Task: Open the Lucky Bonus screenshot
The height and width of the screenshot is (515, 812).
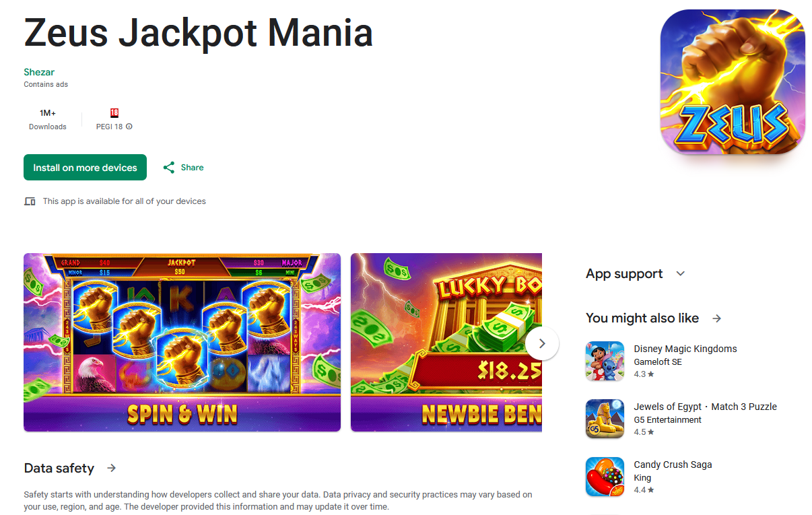Action: coord(446,342)
